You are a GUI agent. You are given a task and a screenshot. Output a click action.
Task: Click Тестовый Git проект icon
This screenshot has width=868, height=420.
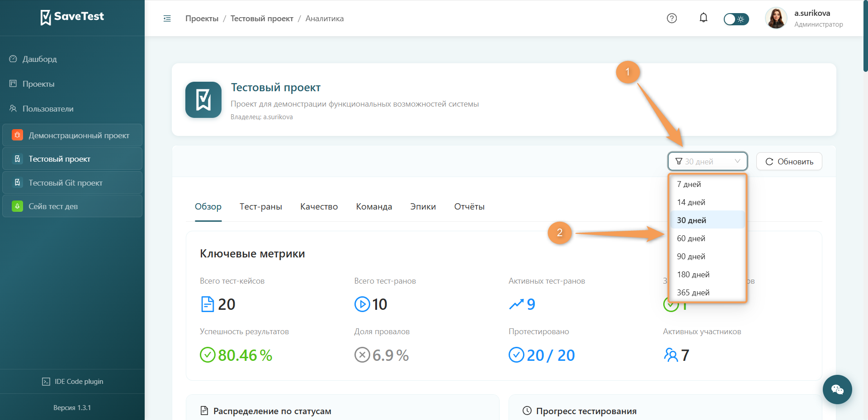pyautogui.click(x=17, y=182)
